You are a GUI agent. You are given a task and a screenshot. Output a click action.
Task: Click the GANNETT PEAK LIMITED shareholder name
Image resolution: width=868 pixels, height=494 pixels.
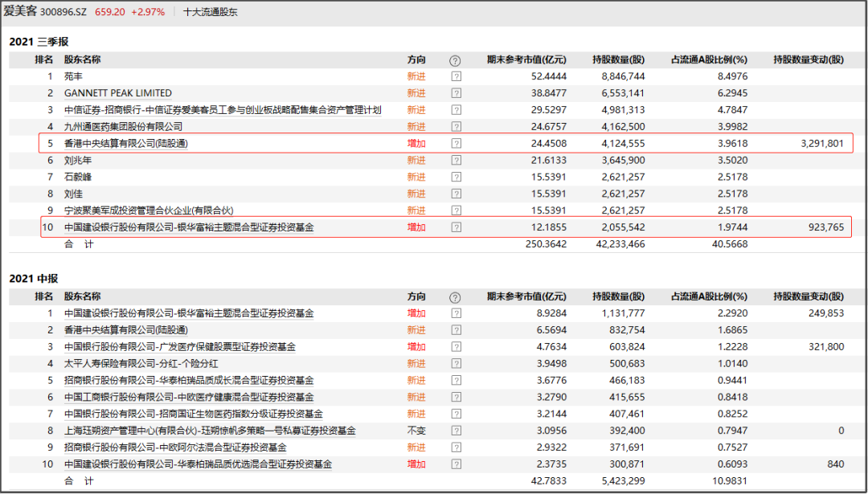[x=118, y=93]
